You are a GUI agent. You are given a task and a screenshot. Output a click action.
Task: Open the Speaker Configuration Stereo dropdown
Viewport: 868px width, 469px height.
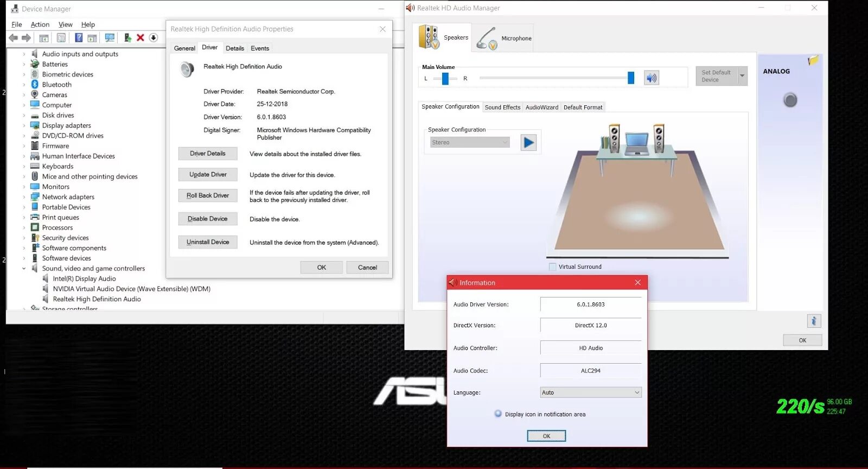tap(470, 142)
